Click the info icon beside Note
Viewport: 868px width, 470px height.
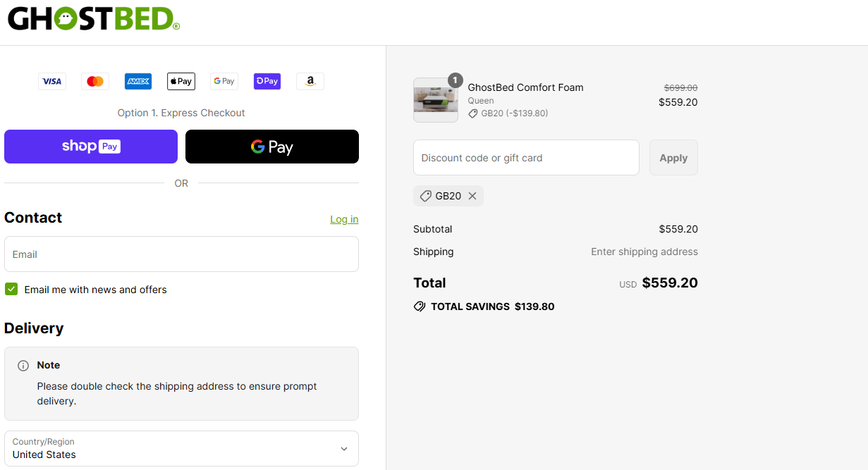pos(23,366)
